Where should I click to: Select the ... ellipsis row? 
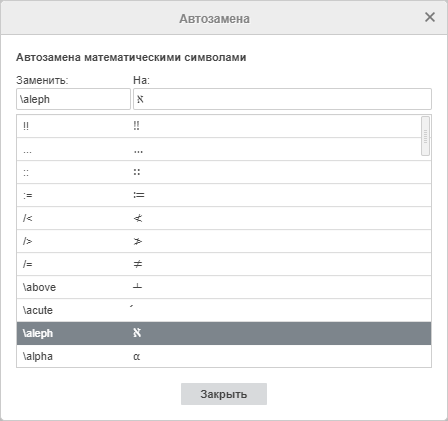point(219,149)
